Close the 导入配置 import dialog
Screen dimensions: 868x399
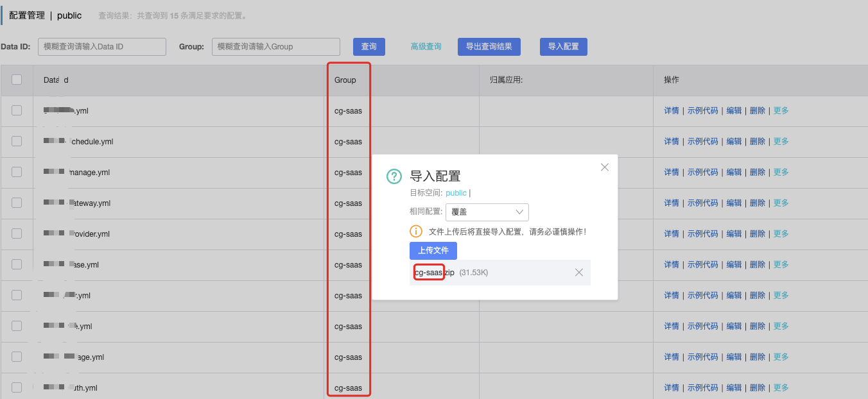pyautogui.click(x=604, y=167)
